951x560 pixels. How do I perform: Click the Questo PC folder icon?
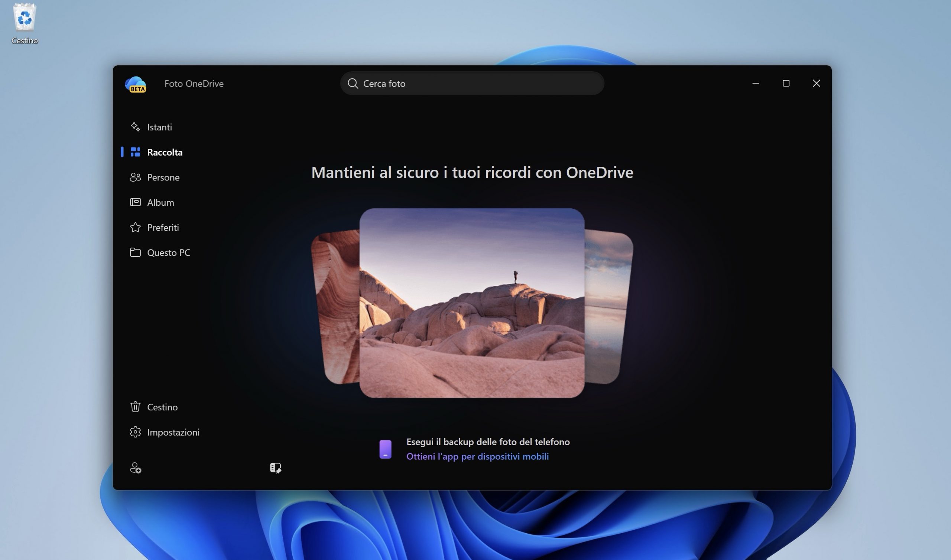pyautogui.click(x=135, y=252)
